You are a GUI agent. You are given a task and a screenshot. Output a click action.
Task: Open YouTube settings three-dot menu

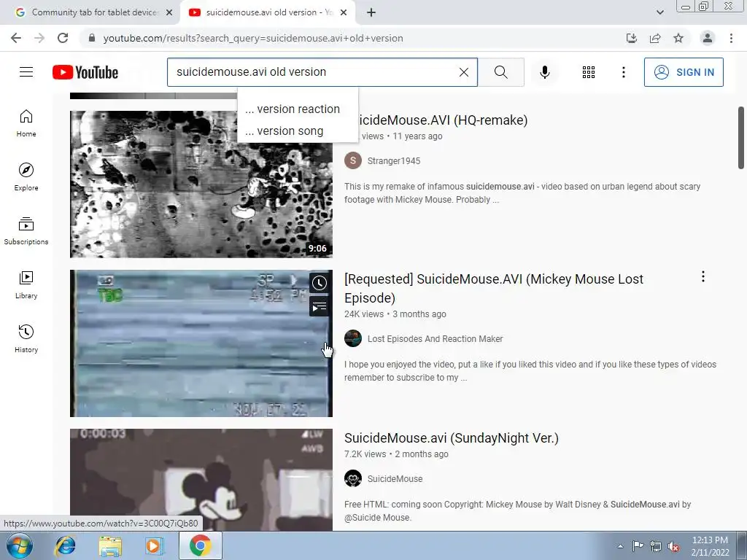623,72
